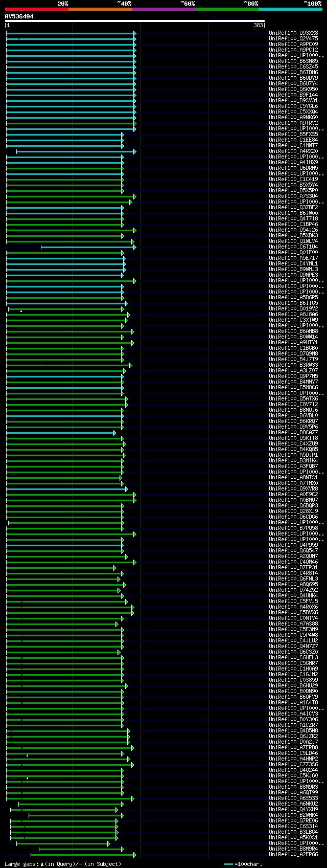
Task: Select the UniRef100_A8J8A6 label
Action: coord(293,314)
